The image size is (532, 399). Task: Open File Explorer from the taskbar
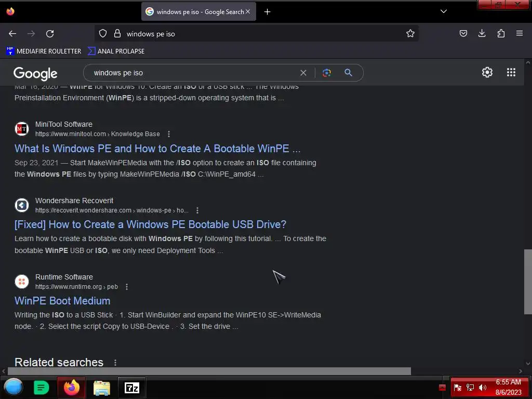pyautogui.click(x=102, y=388)
